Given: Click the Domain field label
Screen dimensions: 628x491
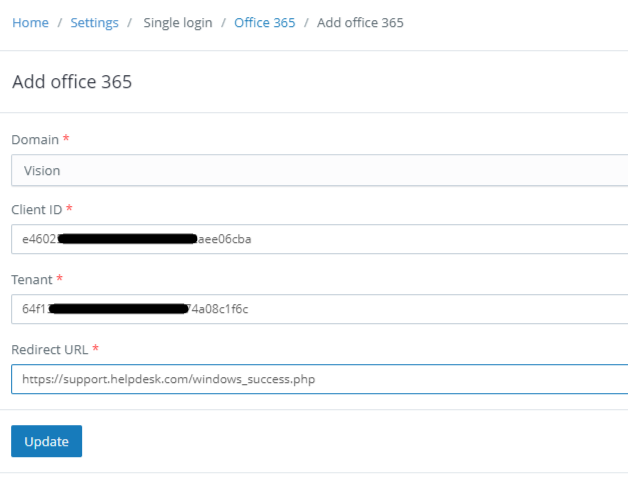Looking at the screenshot, I should (x=35, y=139).
